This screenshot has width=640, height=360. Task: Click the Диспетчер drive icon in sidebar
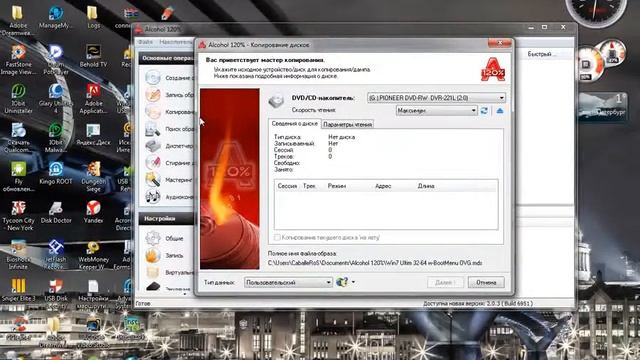pos(153,146)
